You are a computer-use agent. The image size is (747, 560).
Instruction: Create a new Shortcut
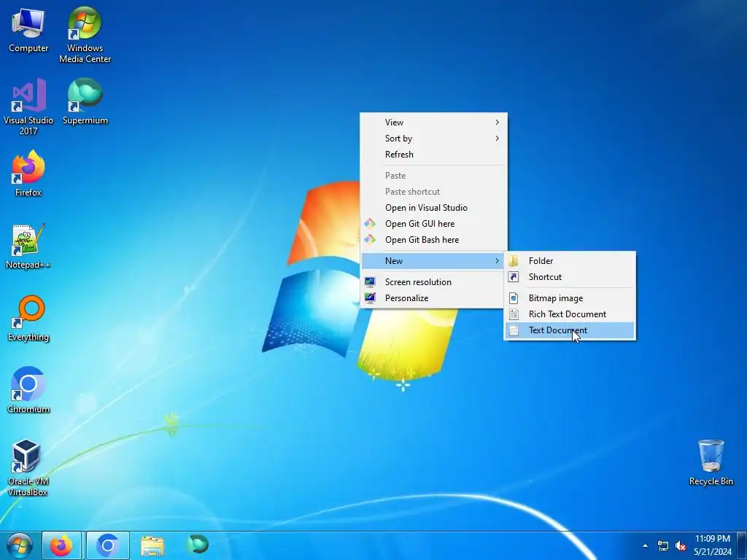click(x=570, y=277)
